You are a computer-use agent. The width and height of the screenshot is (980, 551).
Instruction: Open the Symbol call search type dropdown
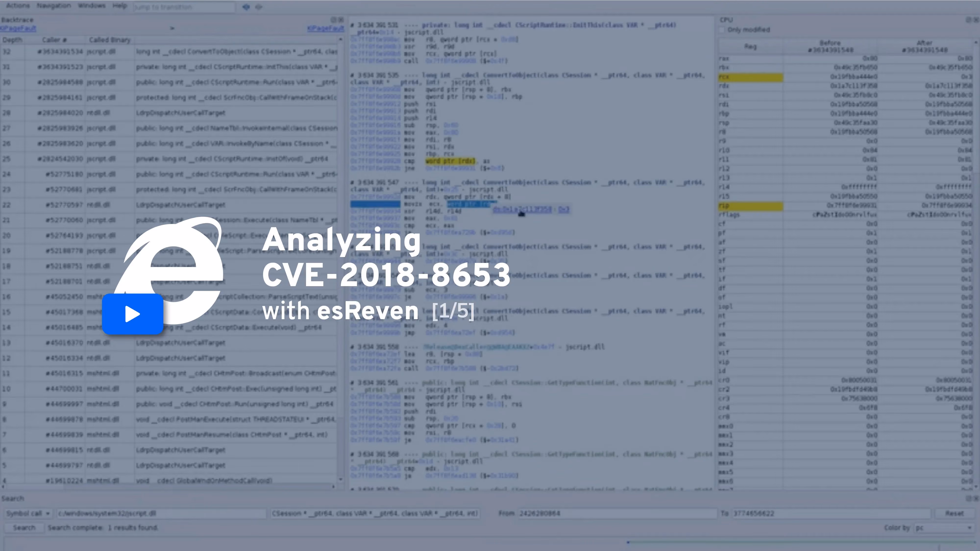[28, 514]
